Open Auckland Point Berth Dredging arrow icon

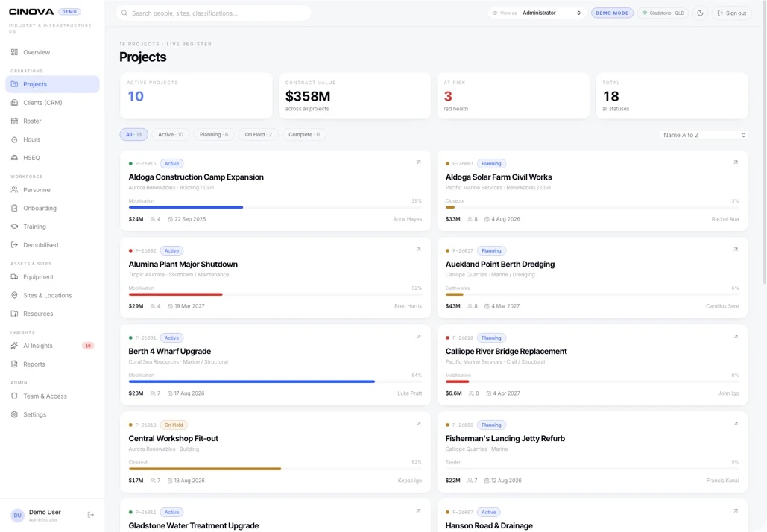[736, 250]
